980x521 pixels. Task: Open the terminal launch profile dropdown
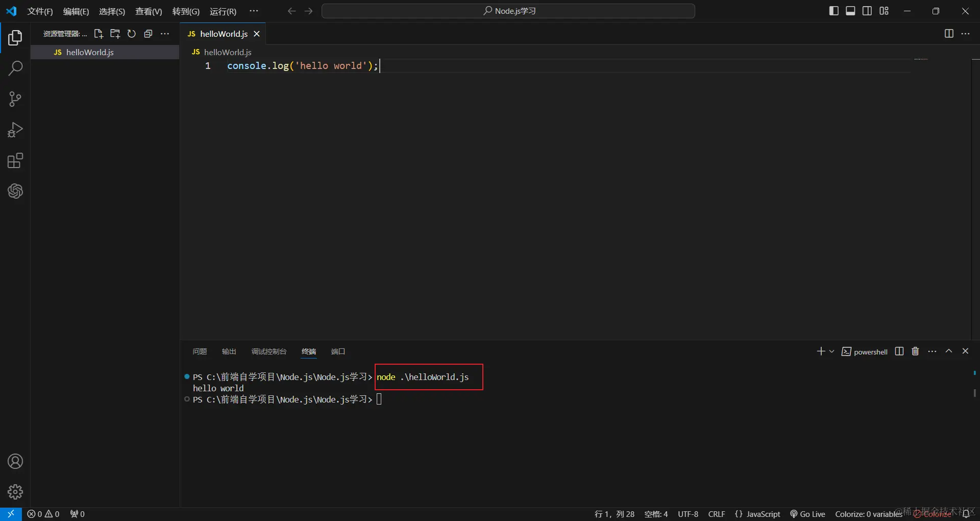pos(831,351)
